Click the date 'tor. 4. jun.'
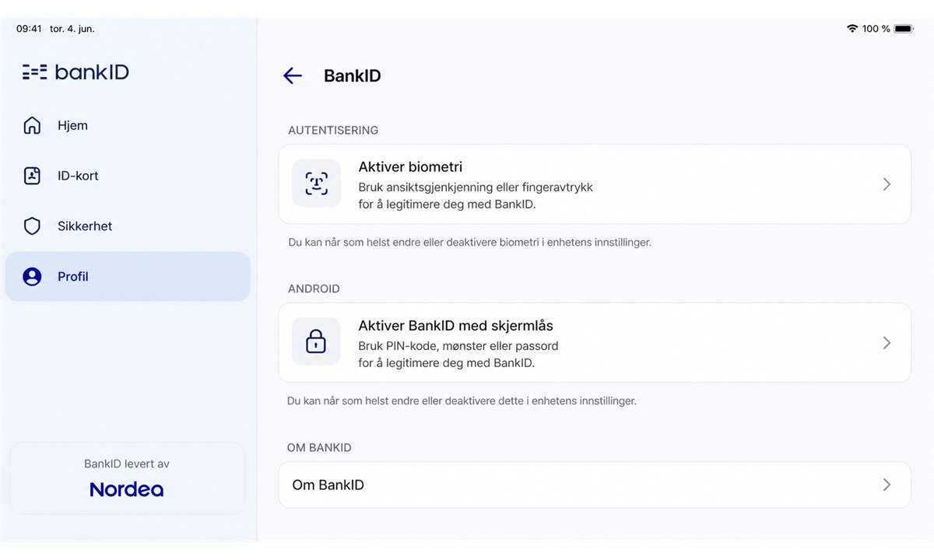This screenshot has width=934, height=560. click(72, 29)
